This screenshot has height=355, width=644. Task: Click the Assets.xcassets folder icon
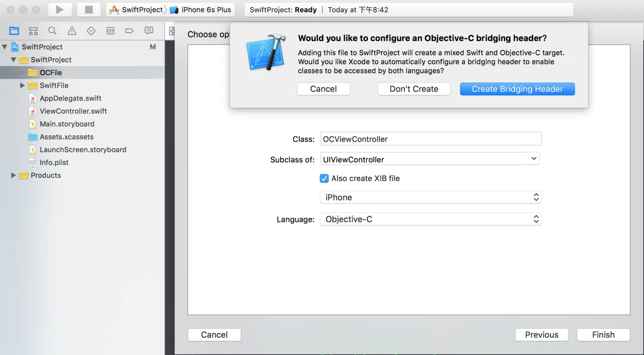(x=33, y=137)
